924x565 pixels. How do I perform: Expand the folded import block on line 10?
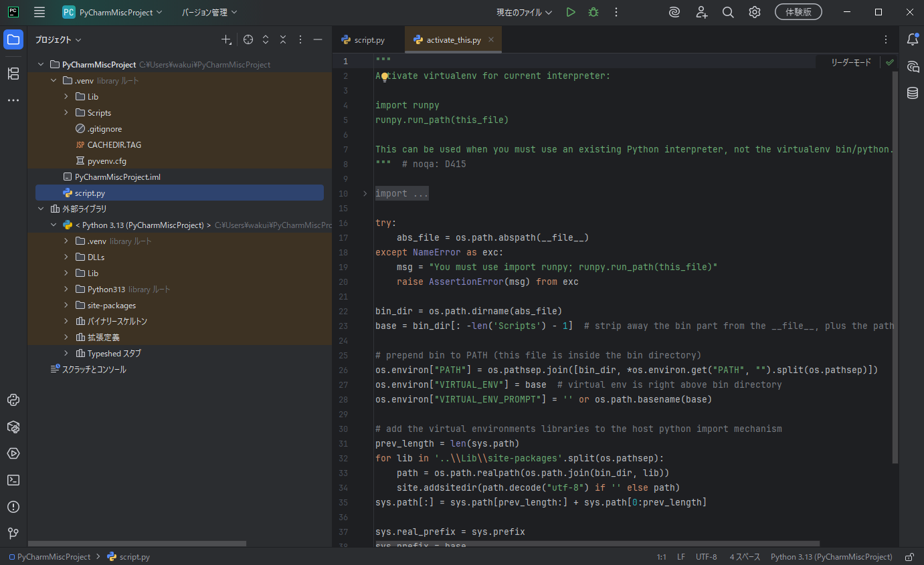coord(365,194)
